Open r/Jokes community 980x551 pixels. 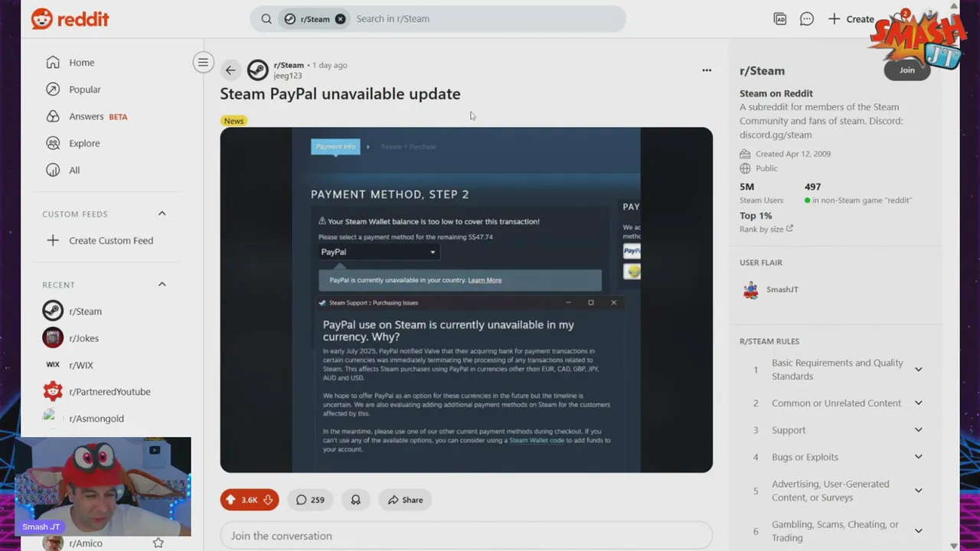click(x=83, y=338)
